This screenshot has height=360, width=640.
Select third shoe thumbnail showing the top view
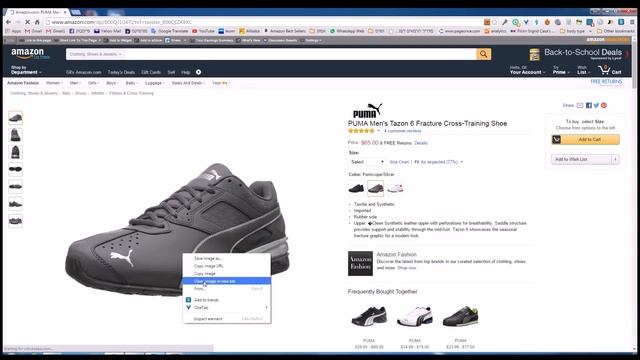[16, 152]
